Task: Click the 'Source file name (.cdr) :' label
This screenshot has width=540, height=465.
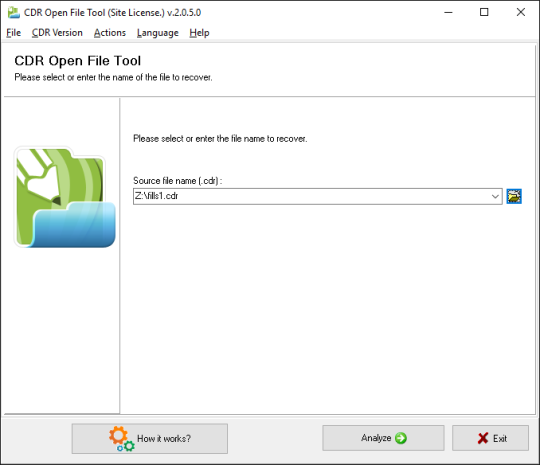Action: [x=178, y=181]
